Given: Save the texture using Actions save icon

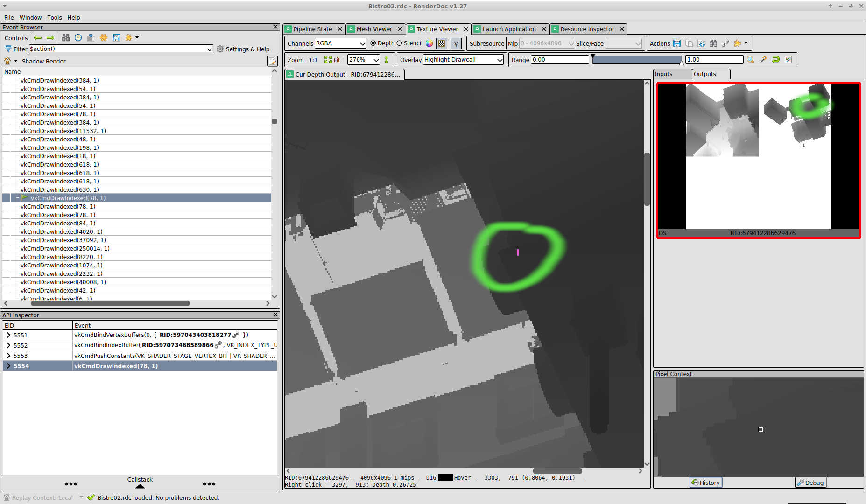Looking at the screenshot, I should [x=677, y=43].
